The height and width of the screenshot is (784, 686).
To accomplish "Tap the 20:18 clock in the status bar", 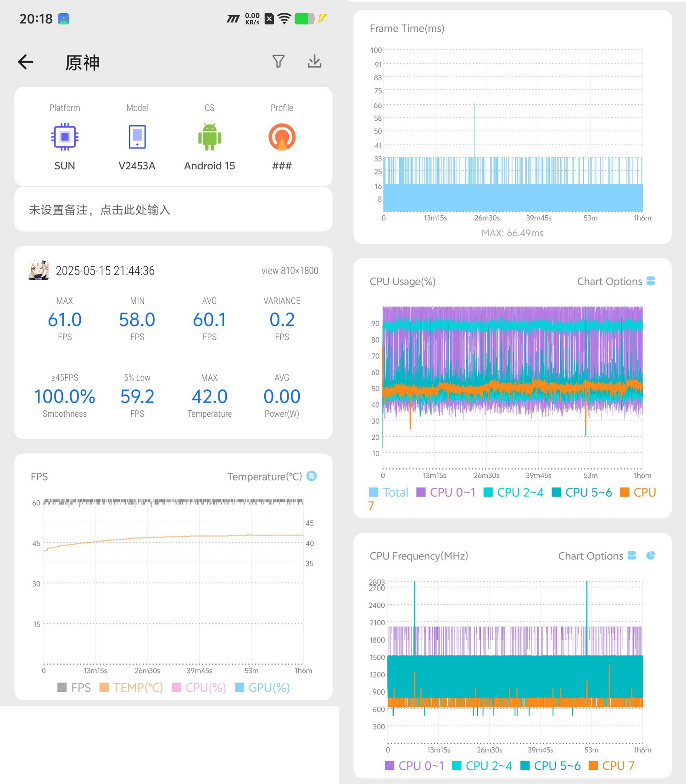I will (36, 19).
